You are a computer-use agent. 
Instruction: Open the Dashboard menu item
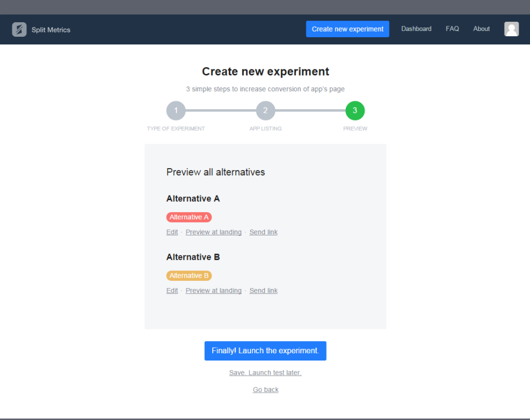click(416, 29)
